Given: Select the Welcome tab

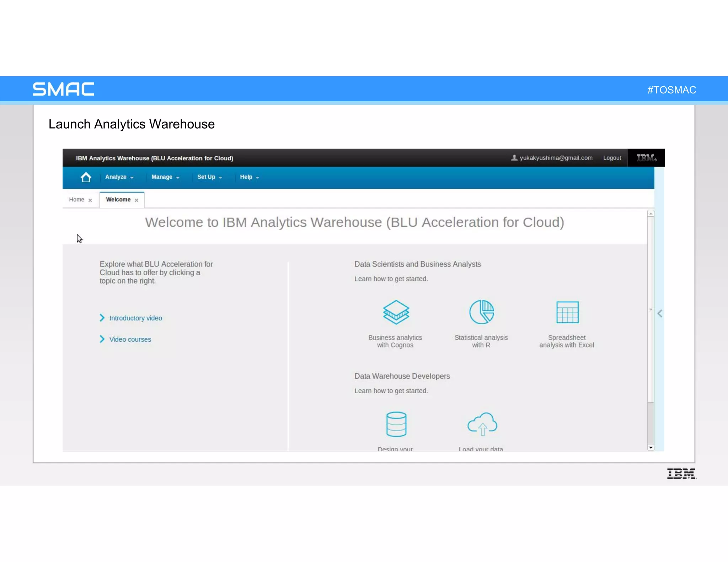Looking at the screenshot, I should [118, 200].
